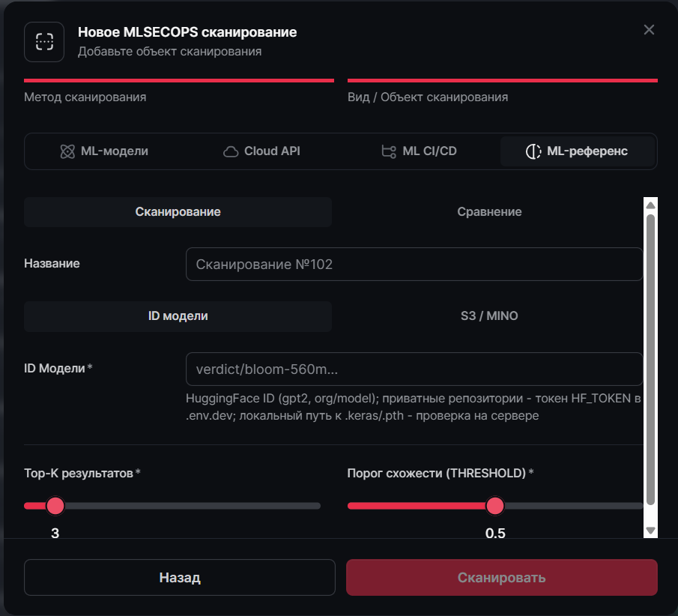Switch to Сканирование mode
The height and width of the screenshot is (616, 678).
[178, 212]
